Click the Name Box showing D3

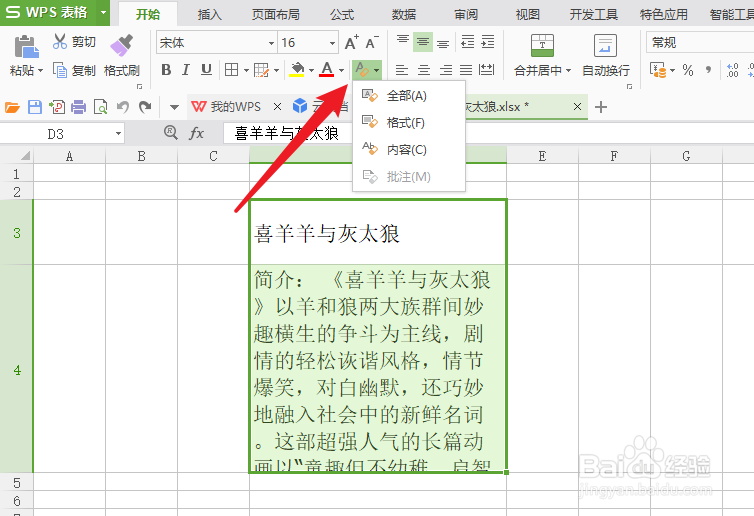pyautogui.click(x=62, y=134)
